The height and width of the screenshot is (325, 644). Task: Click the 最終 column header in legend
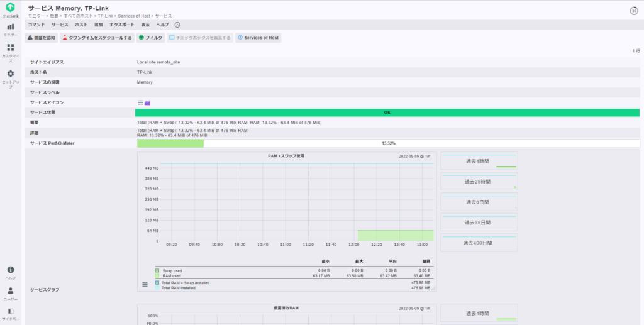(x=426, y=262)
